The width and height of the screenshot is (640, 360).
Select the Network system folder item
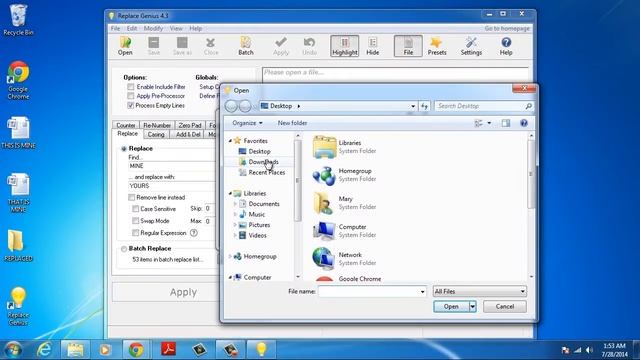coord(345,259)
